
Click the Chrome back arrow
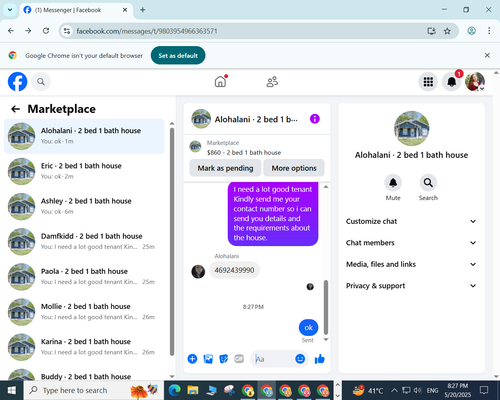11,31
